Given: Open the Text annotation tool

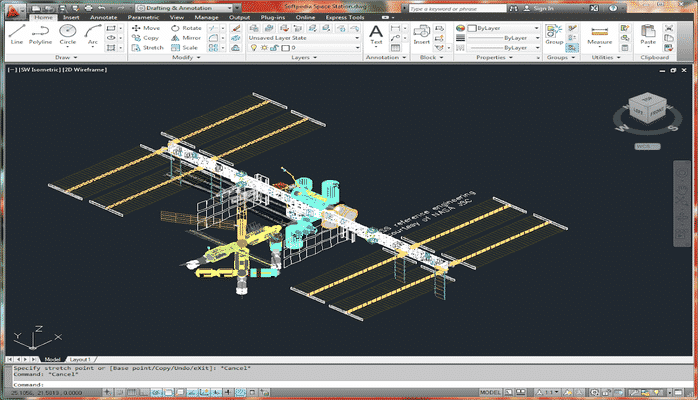Looking at the screenshot, I should (x=376, y=34).
